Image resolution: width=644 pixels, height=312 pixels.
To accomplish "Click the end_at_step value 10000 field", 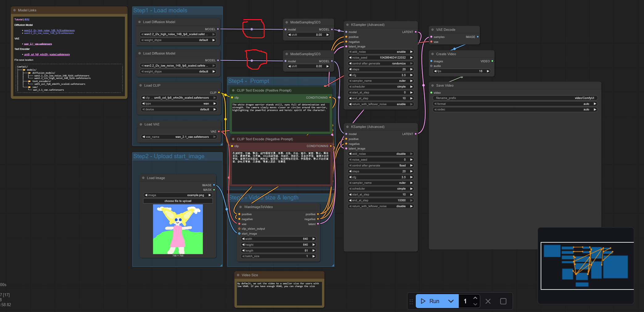I will coord(381,200).
